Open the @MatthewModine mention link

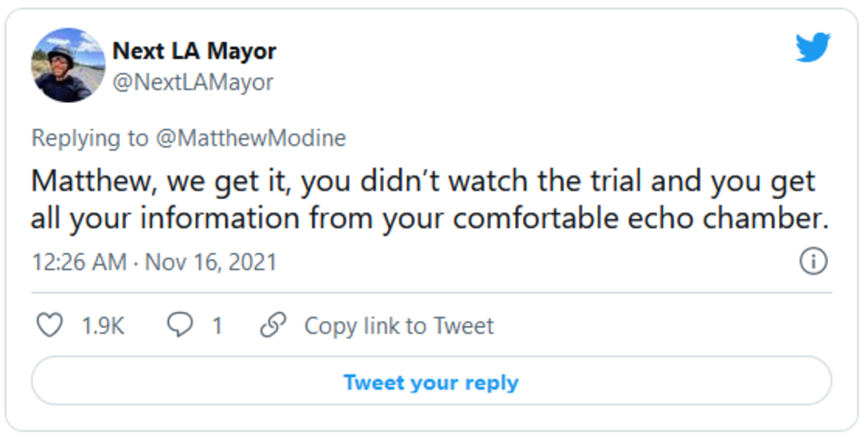pos(250,138)
